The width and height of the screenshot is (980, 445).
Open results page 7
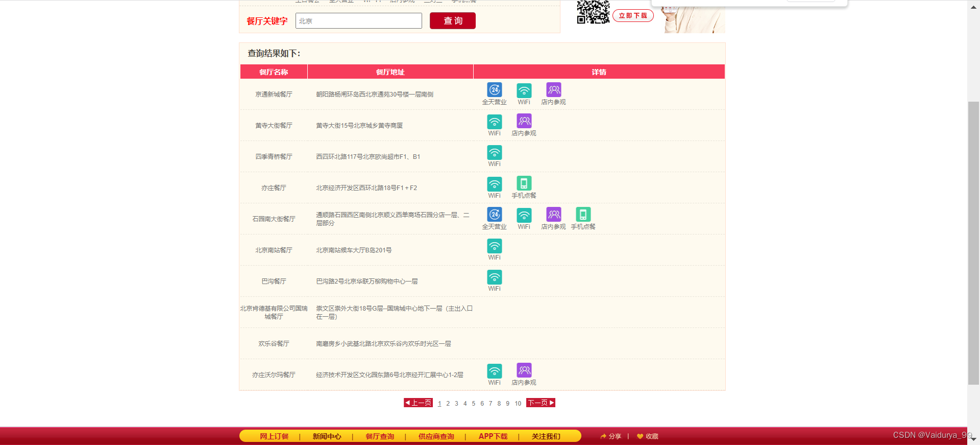(x=491, y=404)
